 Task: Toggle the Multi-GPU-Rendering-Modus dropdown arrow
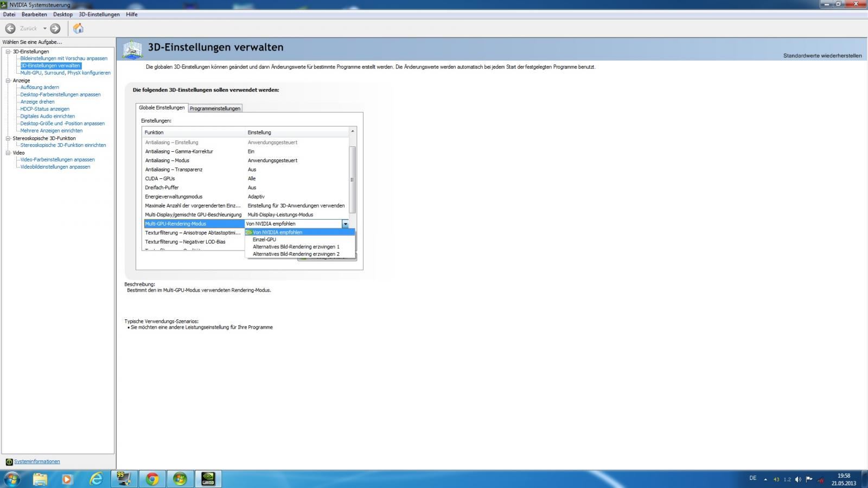point(345,224)
